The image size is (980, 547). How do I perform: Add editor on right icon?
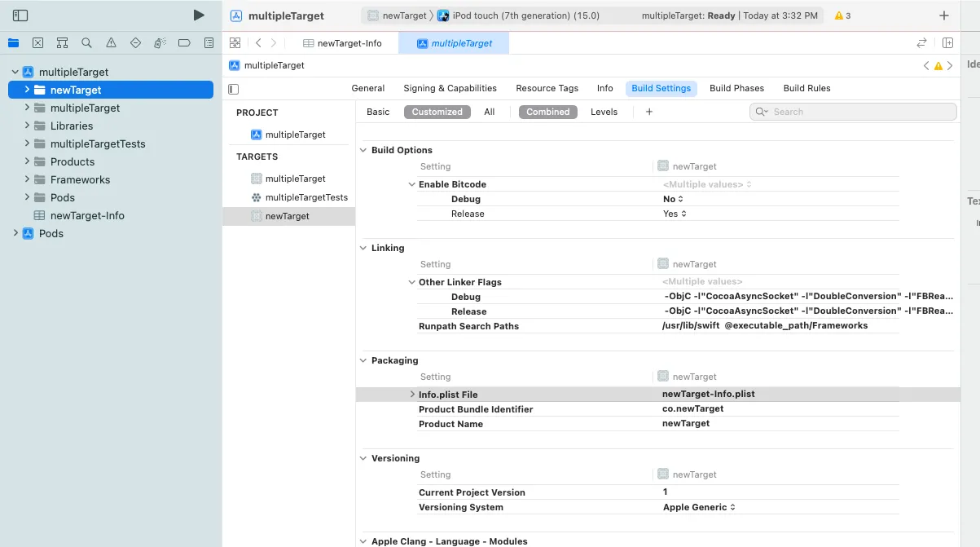click(x=948, y=43)
